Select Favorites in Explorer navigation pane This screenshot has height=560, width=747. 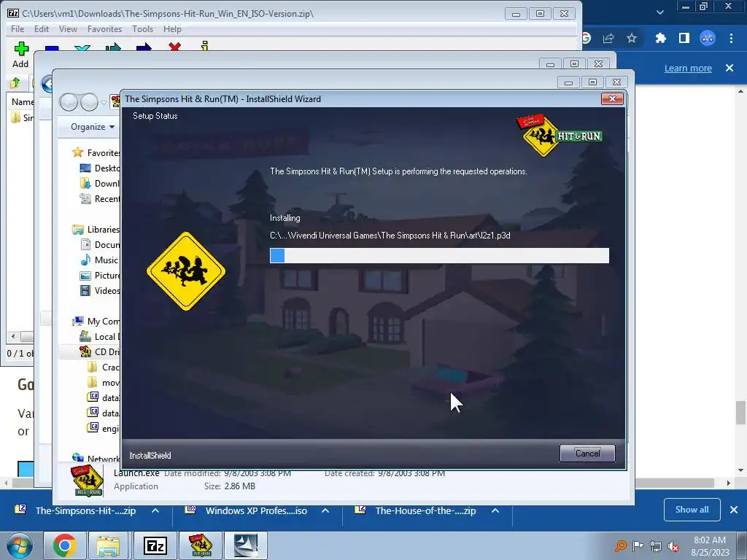[x=103, y=153]
